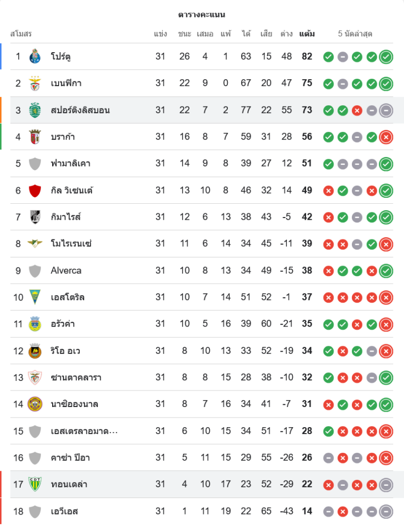This screenshot has width=404, height=532.
Task: Open the Alverca team link
Action: [x=66, y=270]
